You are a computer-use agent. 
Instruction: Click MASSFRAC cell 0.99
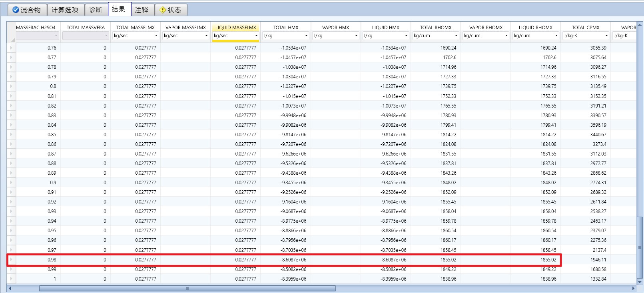click(52, 269)
